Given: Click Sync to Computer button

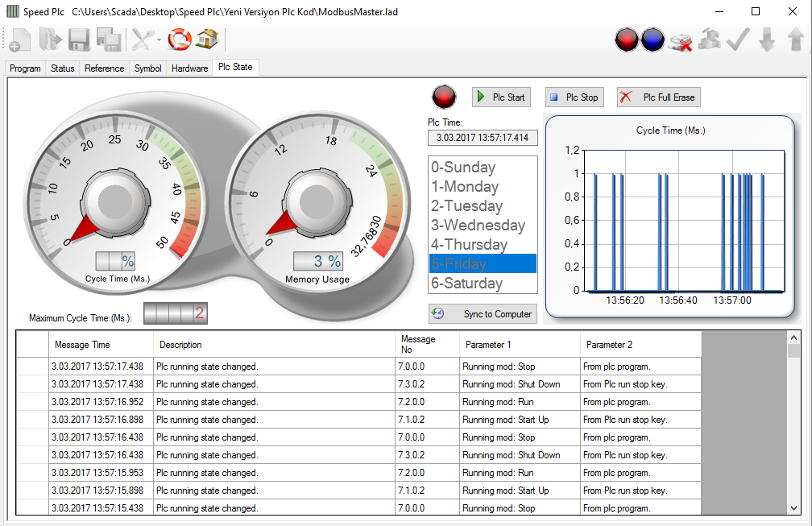Looking at the screenshot, I should click(x=483, y=314).
